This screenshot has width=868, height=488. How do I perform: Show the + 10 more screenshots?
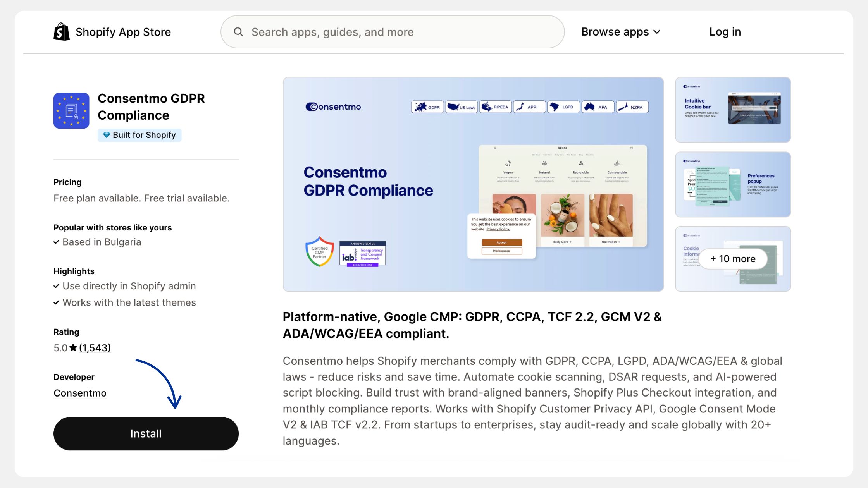[732, 259]
